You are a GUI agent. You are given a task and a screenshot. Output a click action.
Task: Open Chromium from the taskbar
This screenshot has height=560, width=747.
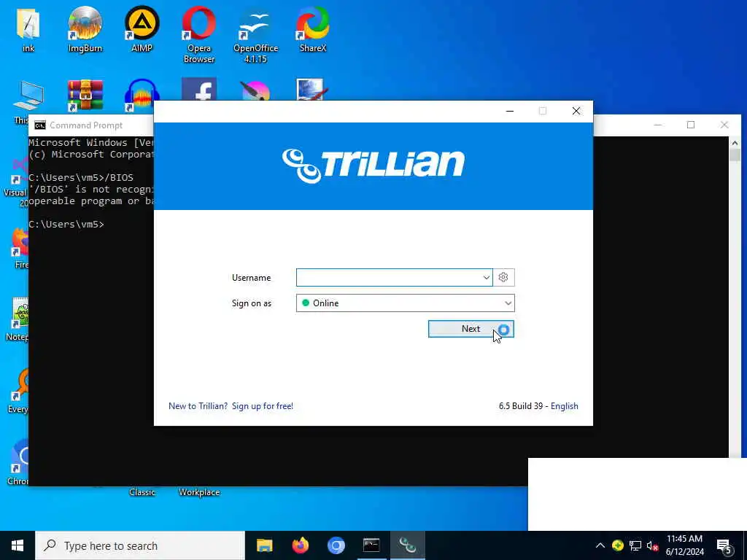coord(336,545)
